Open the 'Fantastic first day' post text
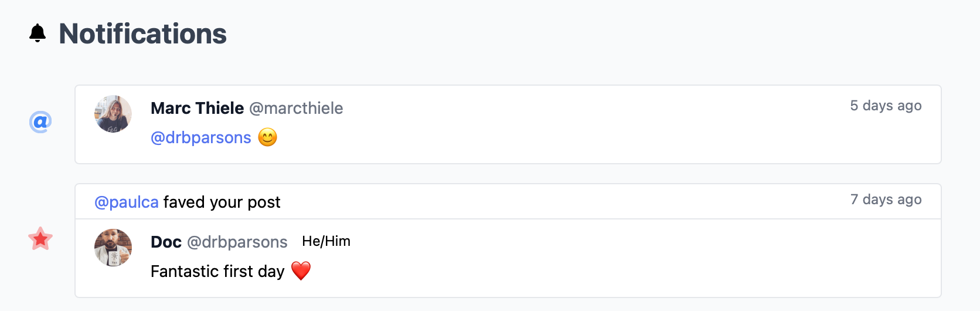This screenshot has width=980, height=311. tap(217, 271)
